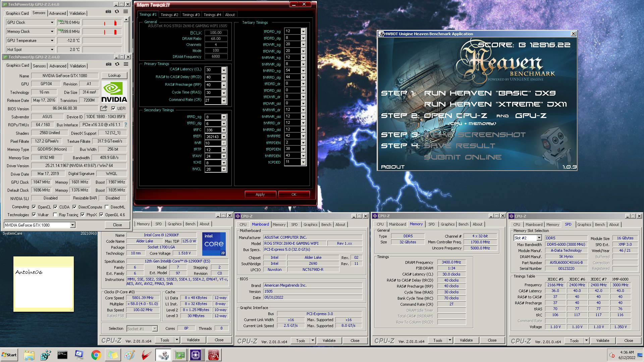Click the GPU Clock sensor graph
Screen dimensions: 644x362
[x=102, y=22]
